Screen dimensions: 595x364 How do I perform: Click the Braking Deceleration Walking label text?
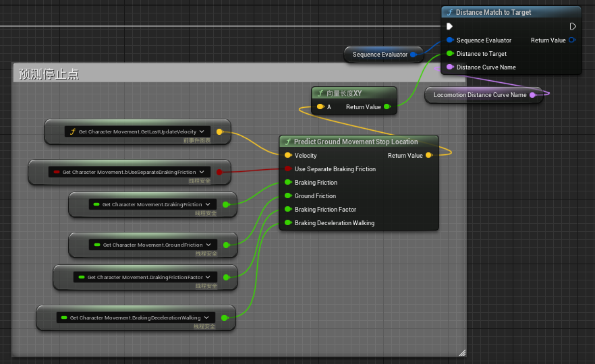(335, 223)
